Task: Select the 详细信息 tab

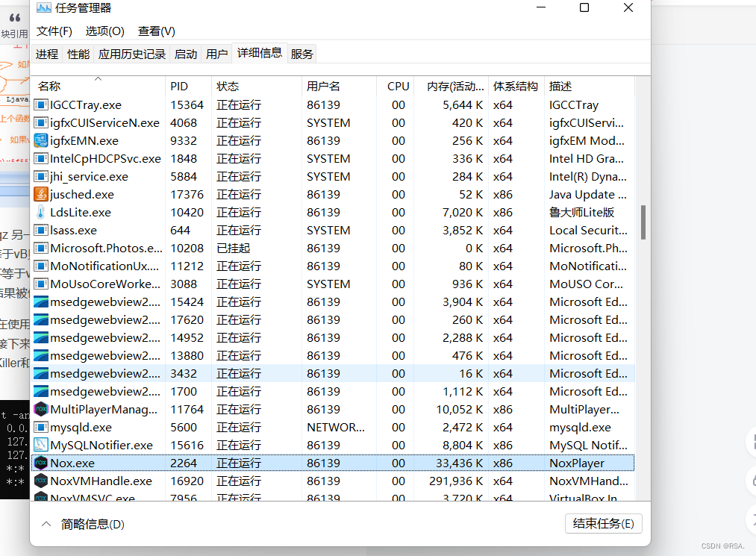Action: pyautogui.click(x=260, y=52)
